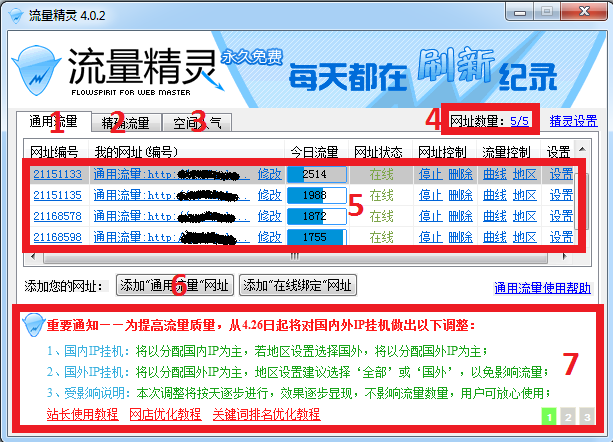Switch to the 精确流量 tab
613x442 pixels.
pyautogui.click(x=125, y=123)
